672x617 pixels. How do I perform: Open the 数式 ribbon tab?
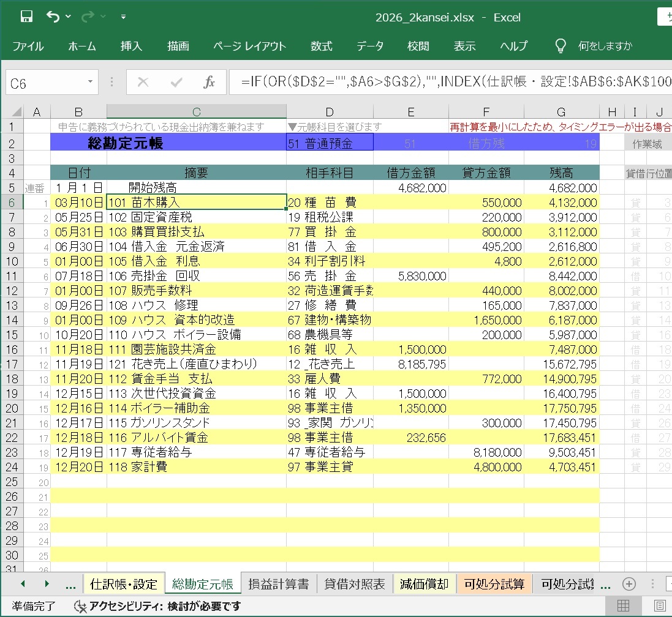321,46
